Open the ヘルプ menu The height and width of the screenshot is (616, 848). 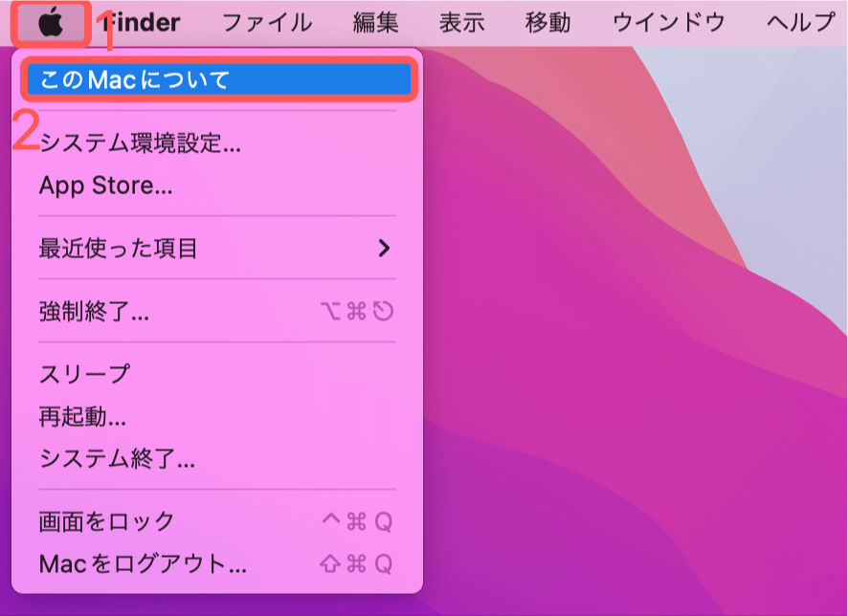point(801,23)
